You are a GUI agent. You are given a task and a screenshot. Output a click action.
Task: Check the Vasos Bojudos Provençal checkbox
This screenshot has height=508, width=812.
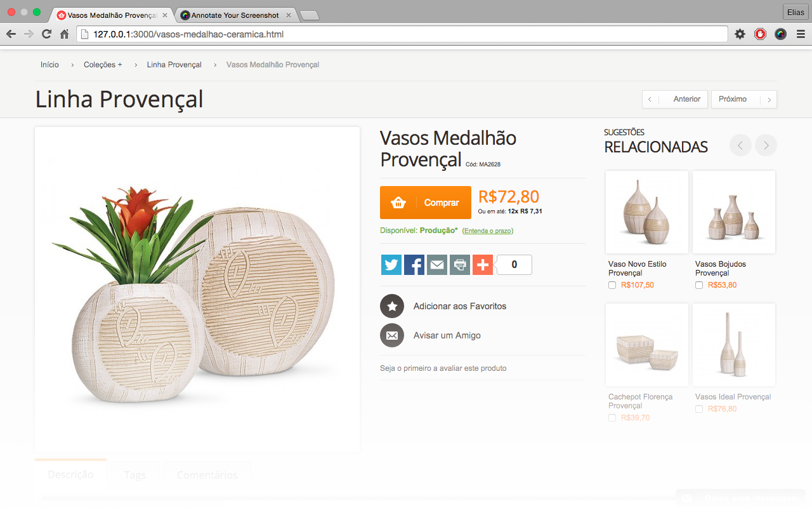coord(699,285)
